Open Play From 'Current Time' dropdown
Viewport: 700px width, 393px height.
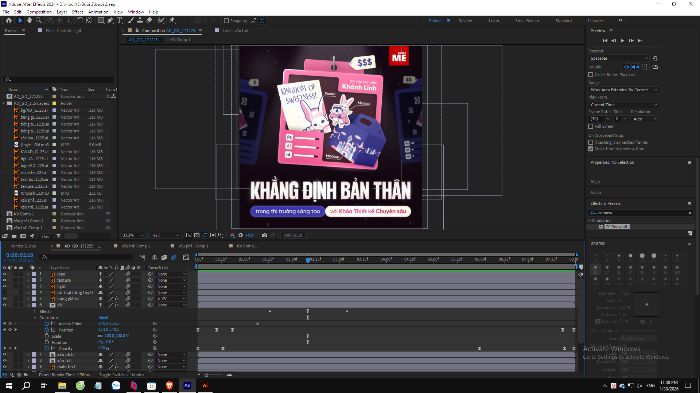(x=624, y=105)
